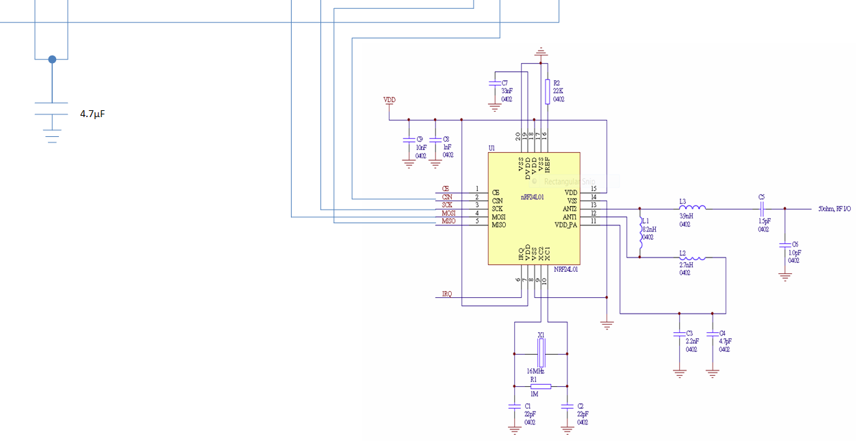
Task: Select the C6 designator label
Action: coord(795,244)
